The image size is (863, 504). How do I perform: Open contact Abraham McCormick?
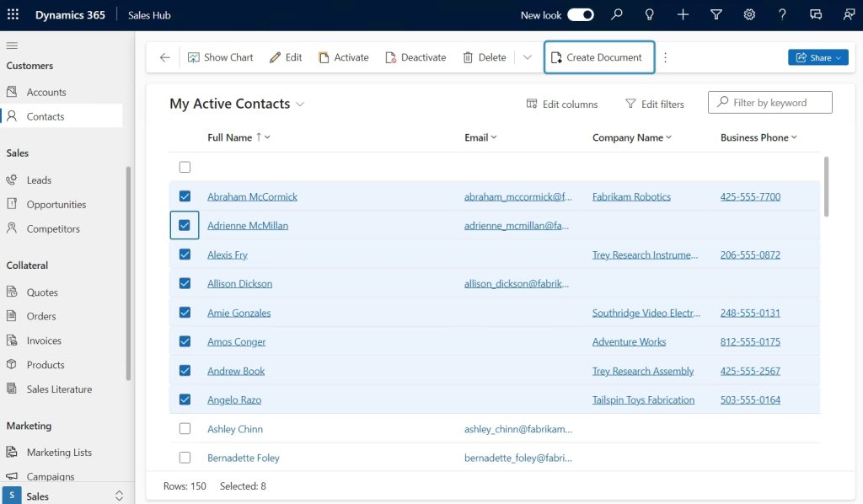click(252, 196)
